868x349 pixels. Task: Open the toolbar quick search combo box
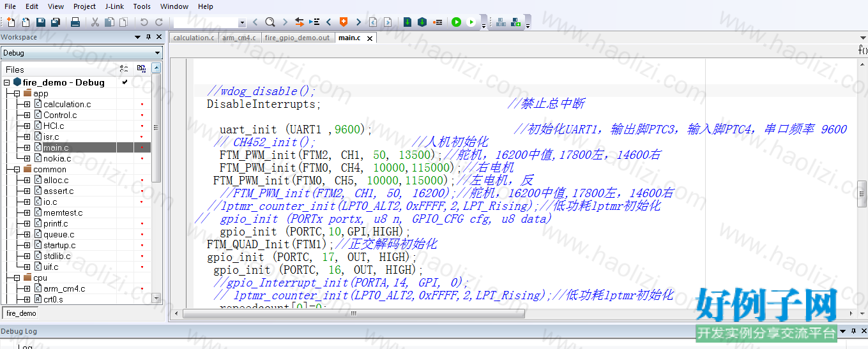tap(242, 23)
